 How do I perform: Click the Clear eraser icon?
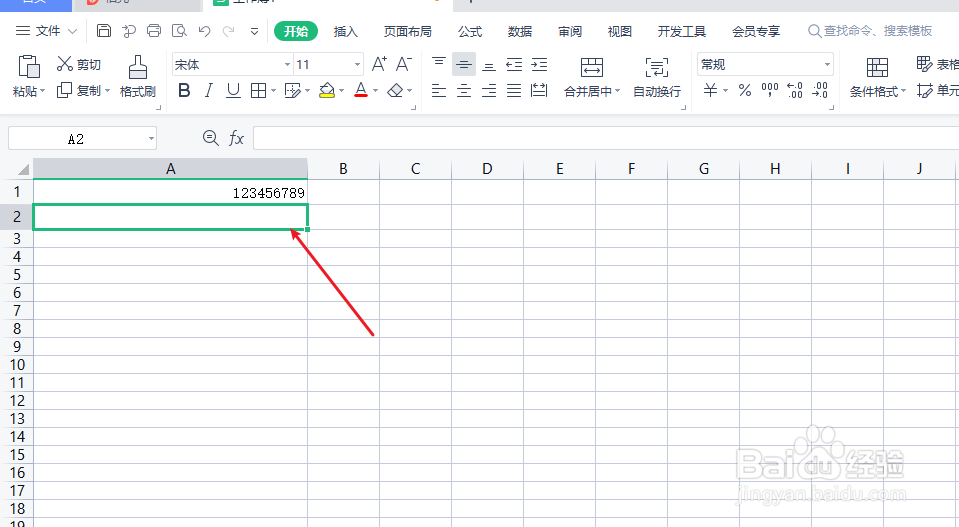pyautogui.click(x=396, y=91)
